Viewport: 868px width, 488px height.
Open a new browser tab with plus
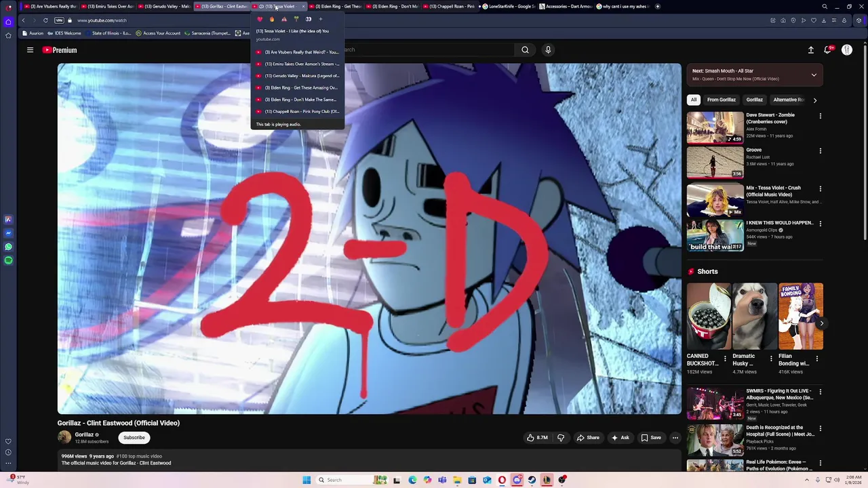pos(658,6)
